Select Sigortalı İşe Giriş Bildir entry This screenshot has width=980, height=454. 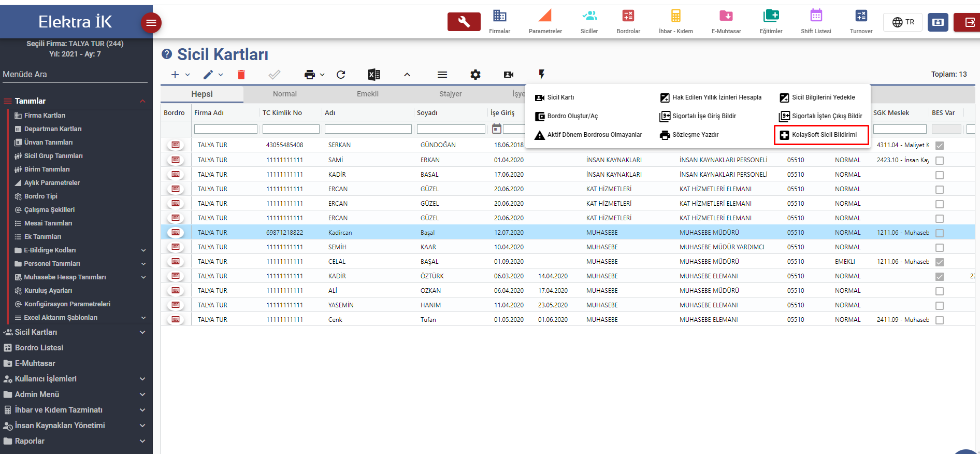tap(698, 116)
